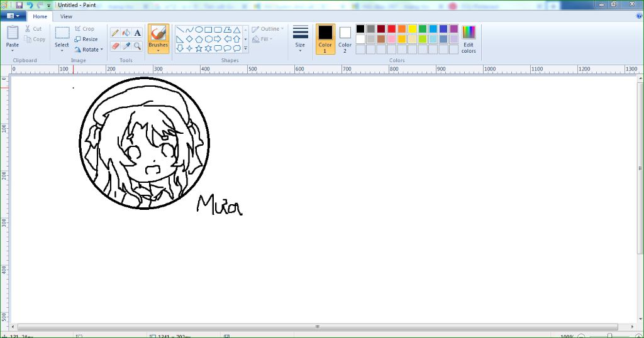Click the Save icon in title bar
The height and width of the screenshot is (338, 644).
pyautogui.click(x=19, y=5)
